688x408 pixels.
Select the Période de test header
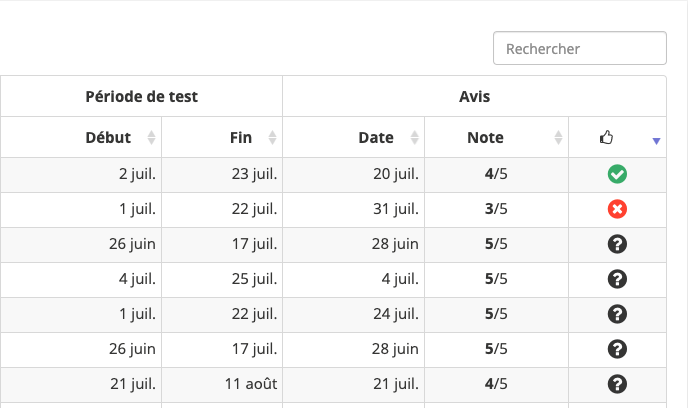141,97
